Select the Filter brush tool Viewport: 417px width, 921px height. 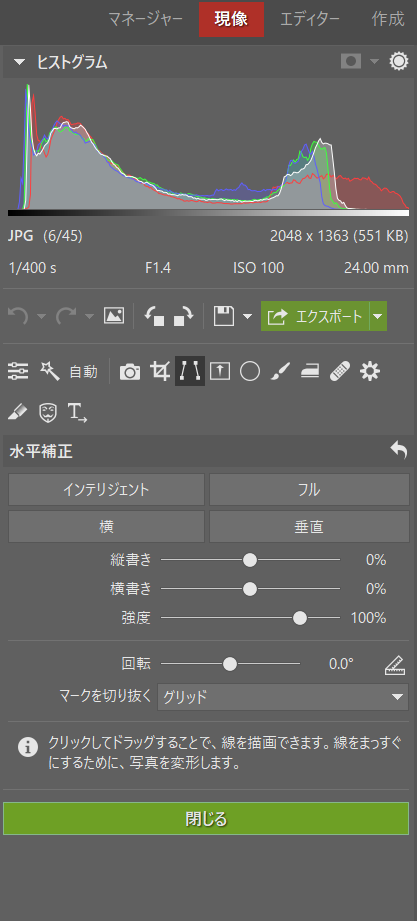pos(280,371)
